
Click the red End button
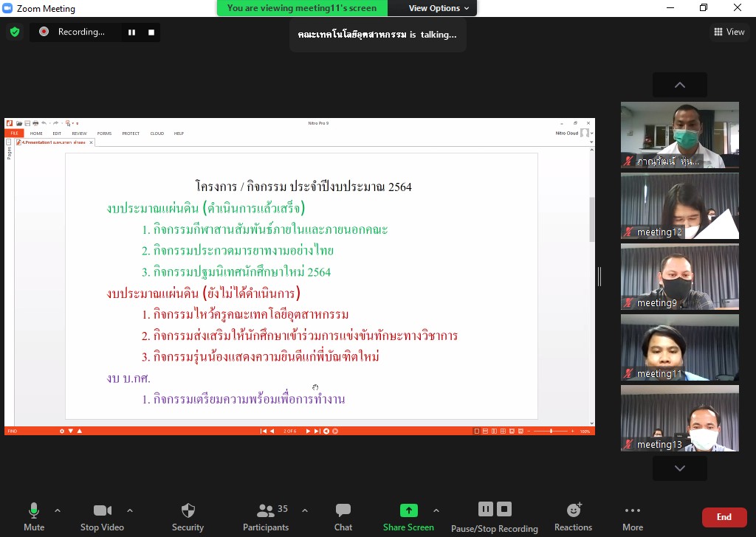724,517
